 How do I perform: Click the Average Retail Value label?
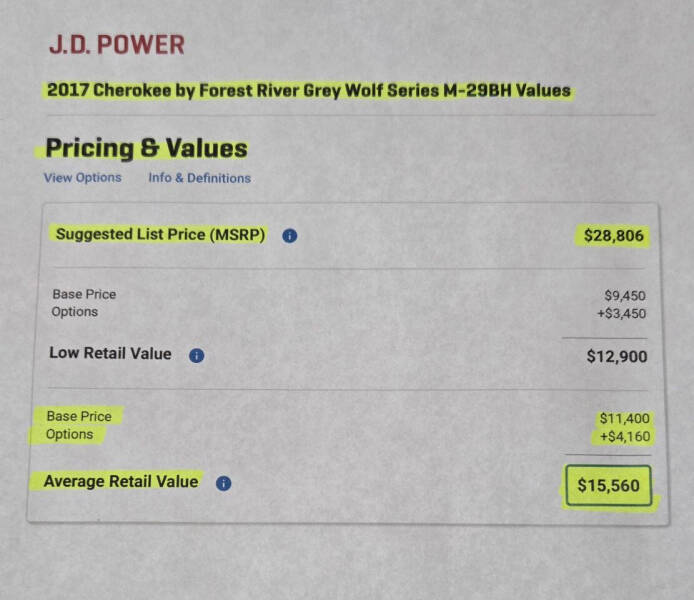(x=121, y=482)
